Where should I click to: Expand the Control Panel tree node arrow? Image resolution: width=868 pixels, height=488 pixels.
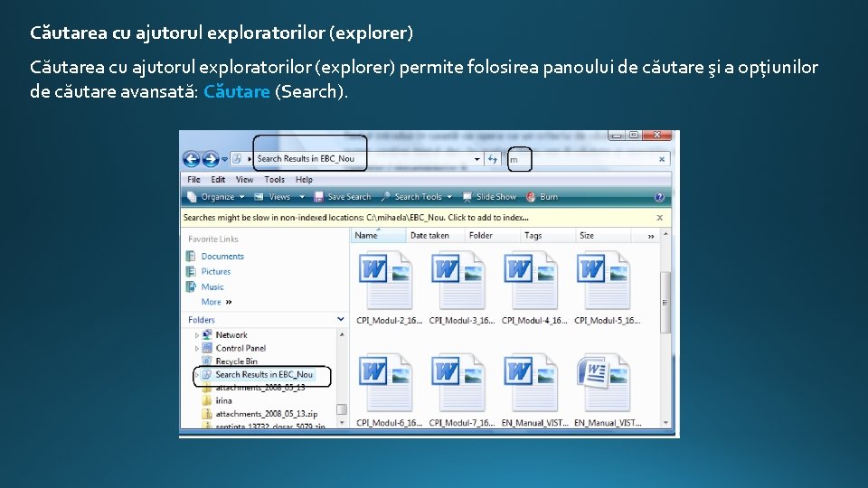tap(196, 349)
